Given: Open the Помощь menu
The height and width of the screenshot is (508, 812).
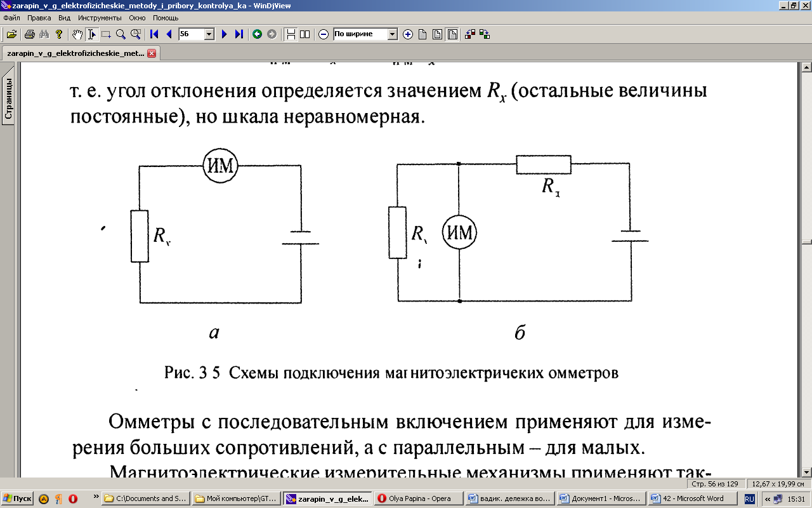Looking at the screenshot, I should [x=166, y=18].
